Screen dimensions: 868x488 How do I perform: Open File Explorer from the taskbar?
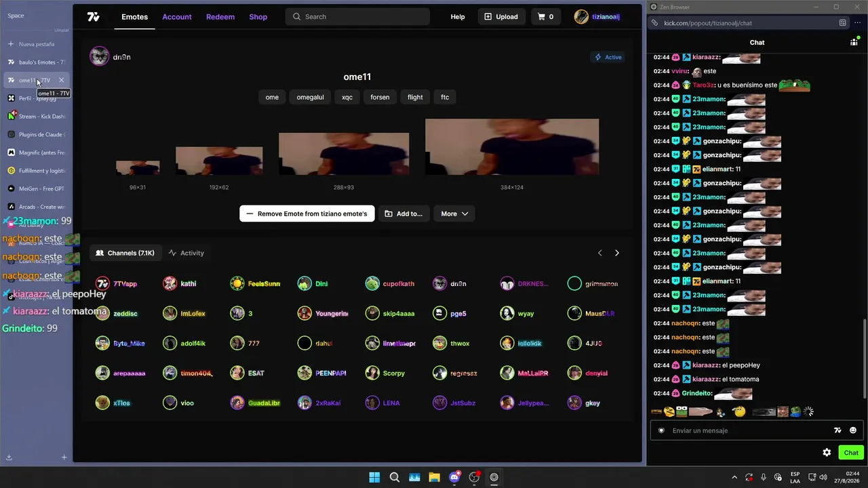tap(434, 477)
